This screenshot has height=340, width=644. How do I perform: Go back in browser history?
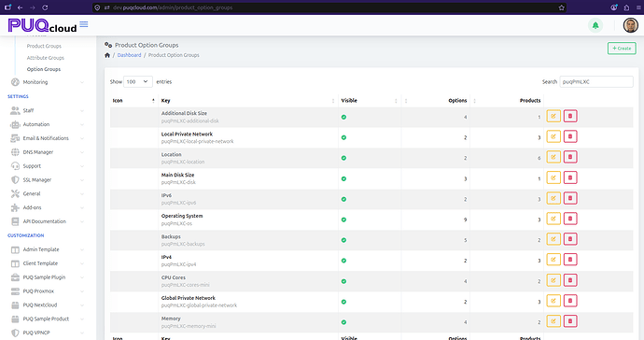[x=21, y=7]
